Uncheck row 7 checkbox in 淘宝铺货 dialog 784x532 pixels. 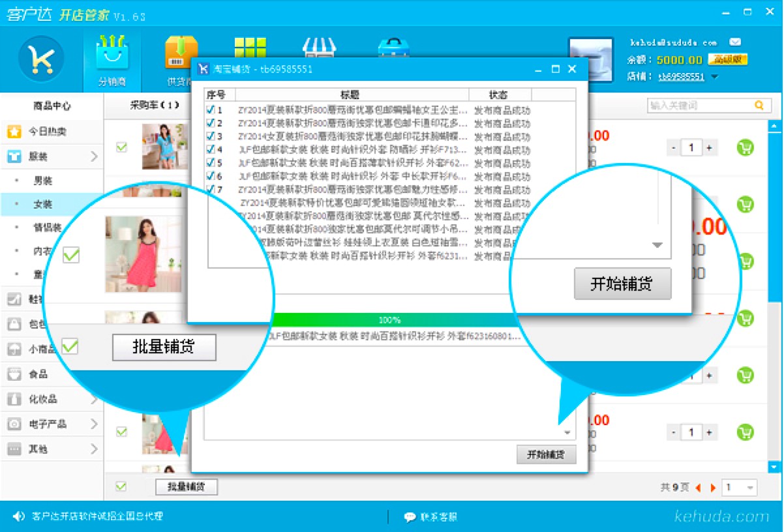(x=210, y=189)
